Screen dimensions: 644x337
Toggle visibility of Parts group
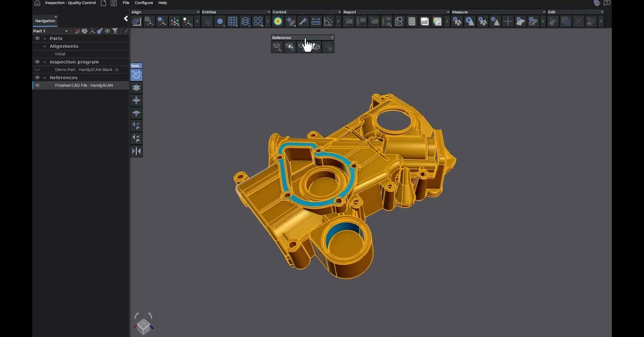point(37,39)
